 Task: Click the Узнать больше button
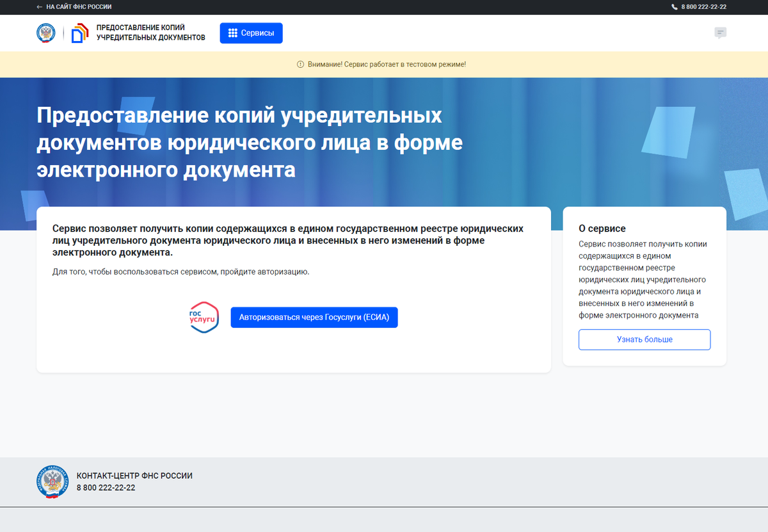point(644,339)
